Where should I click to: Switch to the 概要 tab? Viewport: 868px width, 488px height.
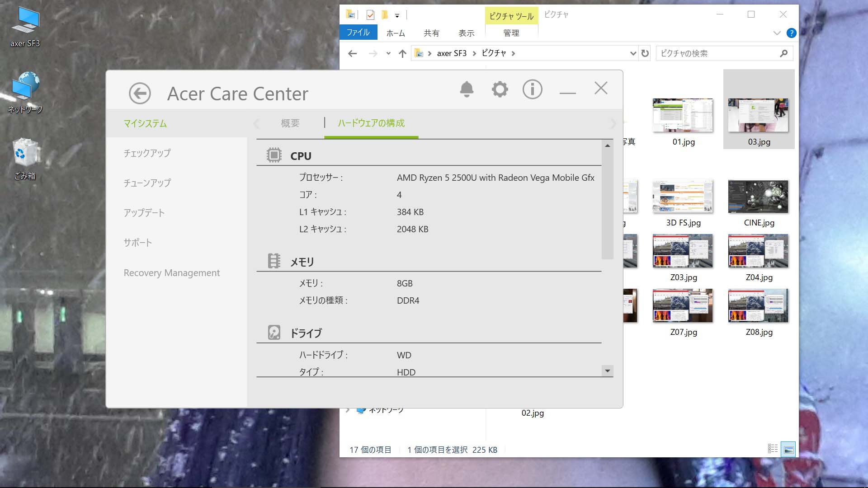290,123
